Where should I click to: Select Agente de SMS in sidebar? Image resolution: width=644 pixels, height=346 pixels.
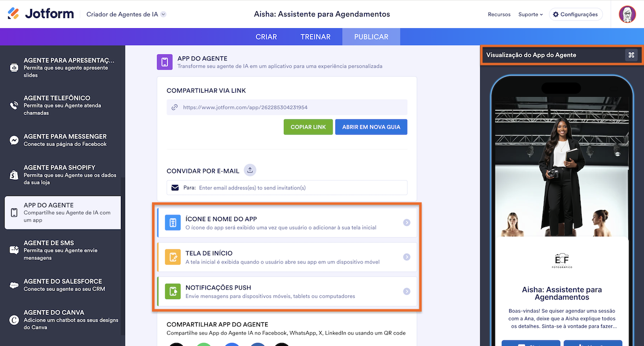(x=62, y=250)
